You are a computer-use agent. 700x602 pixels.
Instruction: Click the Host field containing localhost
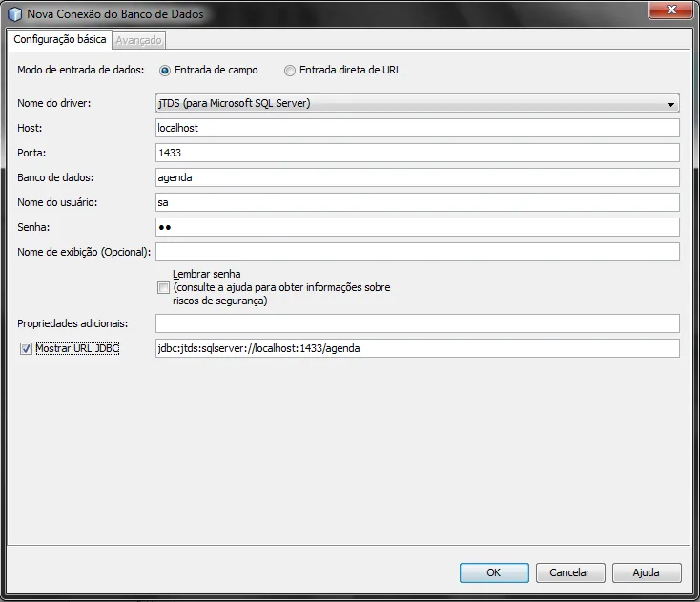click(418, 128)
